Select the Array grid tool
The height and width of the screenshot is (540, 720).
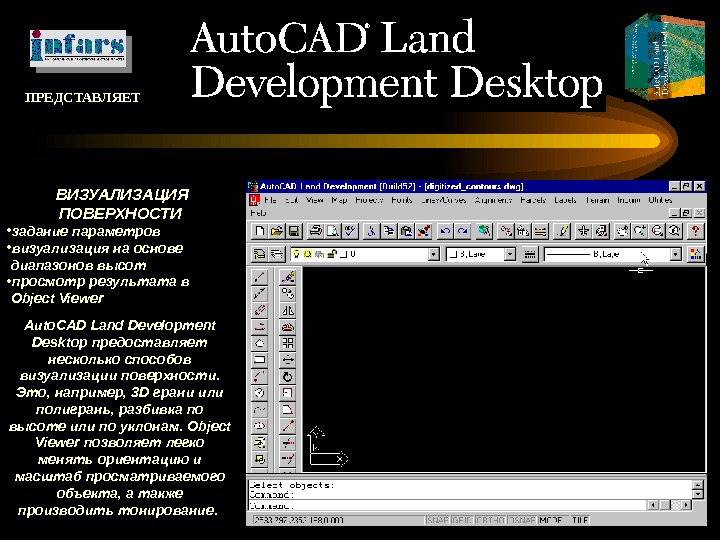click(287, 343)
